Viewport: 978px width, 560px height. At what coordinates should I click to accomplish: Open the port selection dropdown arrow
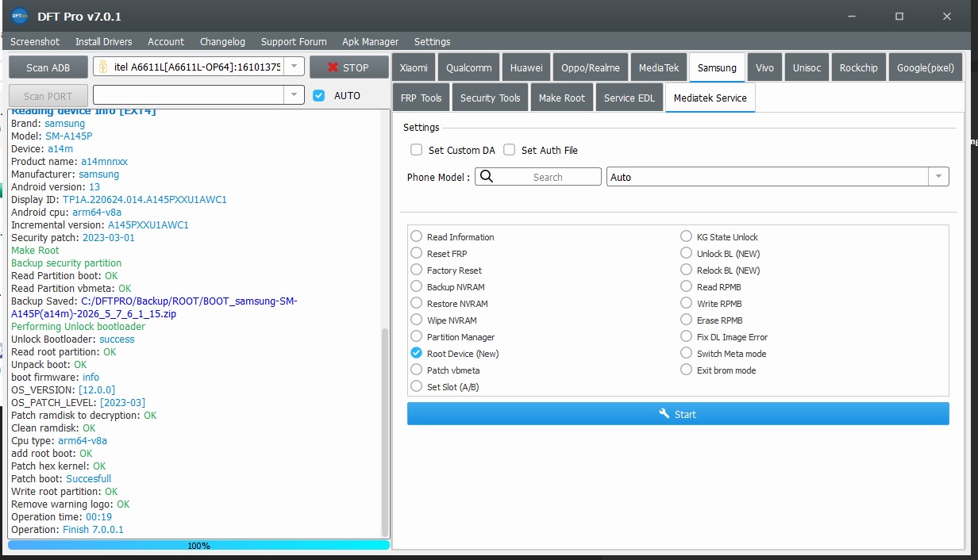click(294, 95)
